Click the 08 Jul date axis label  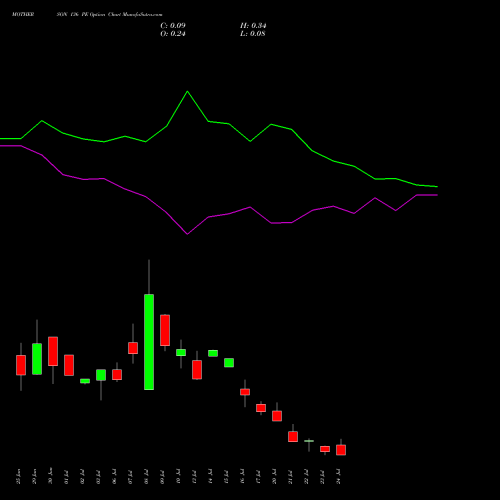[x=146, y=477]
